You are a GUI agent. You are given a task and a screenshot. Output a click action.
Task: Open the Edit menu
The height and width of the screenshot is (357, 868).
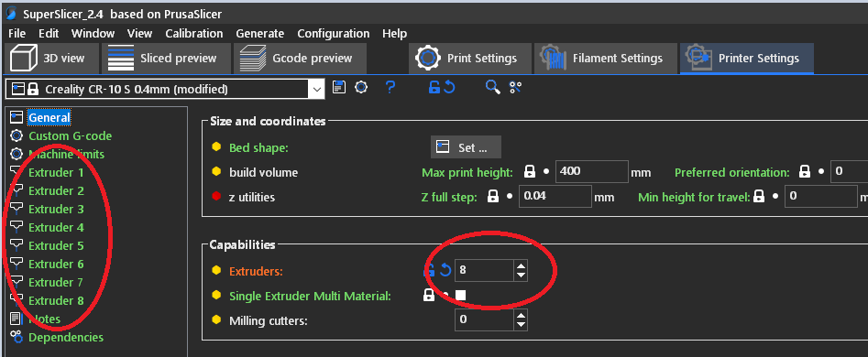pyautogui.click(x=49, y=34)
